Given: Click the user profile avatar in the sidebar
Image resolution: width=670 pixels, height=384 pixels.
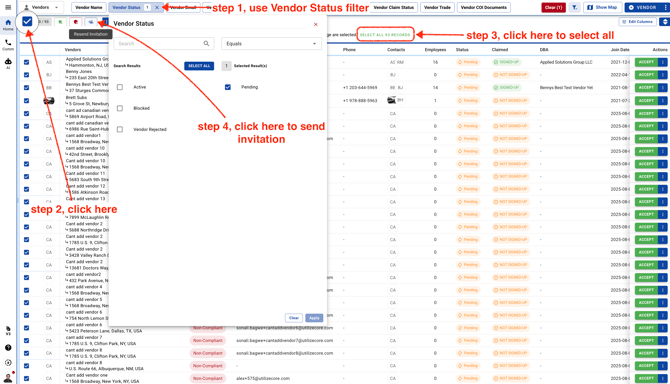Looking at the screenshot, I should (x=8, y=378).
